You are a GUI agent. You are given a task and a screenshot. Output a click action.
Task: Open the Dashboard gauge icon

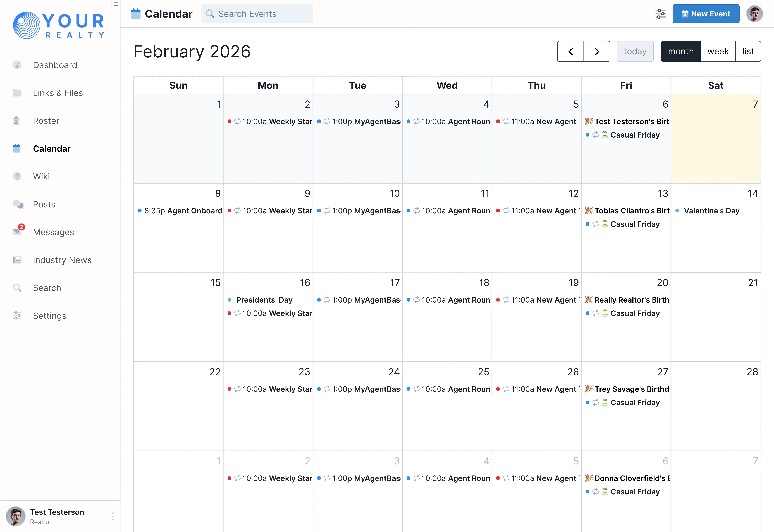[17, 65]
